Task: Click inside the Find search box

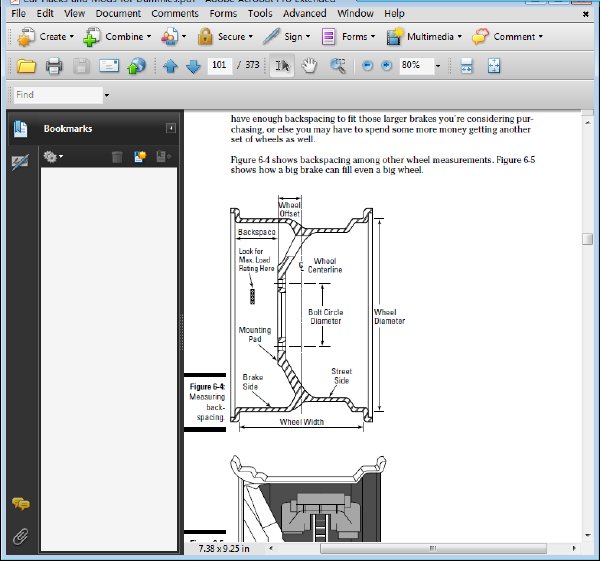Action: 58,95
